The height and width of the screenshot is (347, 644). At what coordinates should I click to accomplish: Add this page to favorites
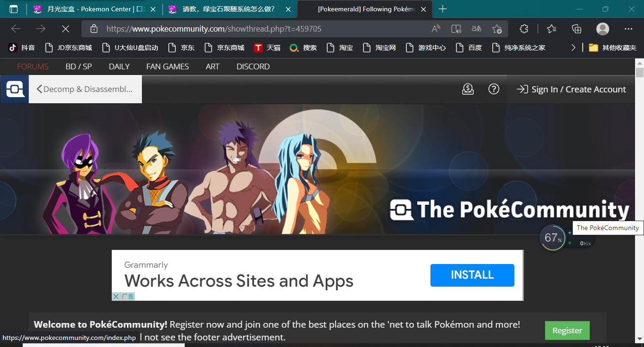coord(497,29)
